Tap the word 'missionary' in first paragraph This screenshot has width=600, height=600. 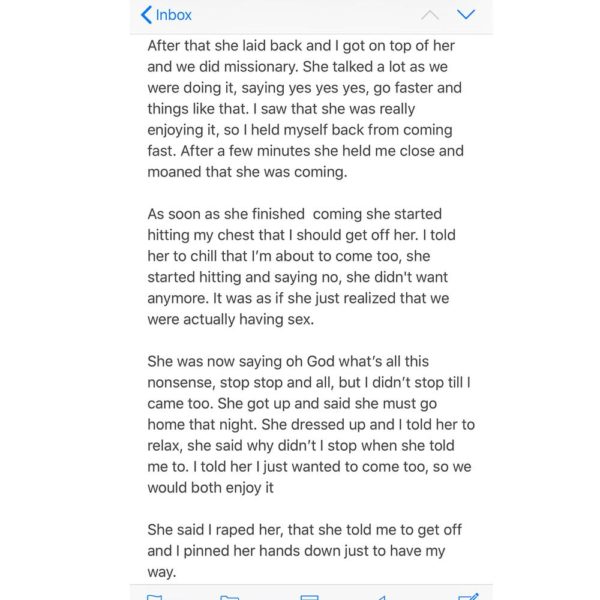(260, 67)
